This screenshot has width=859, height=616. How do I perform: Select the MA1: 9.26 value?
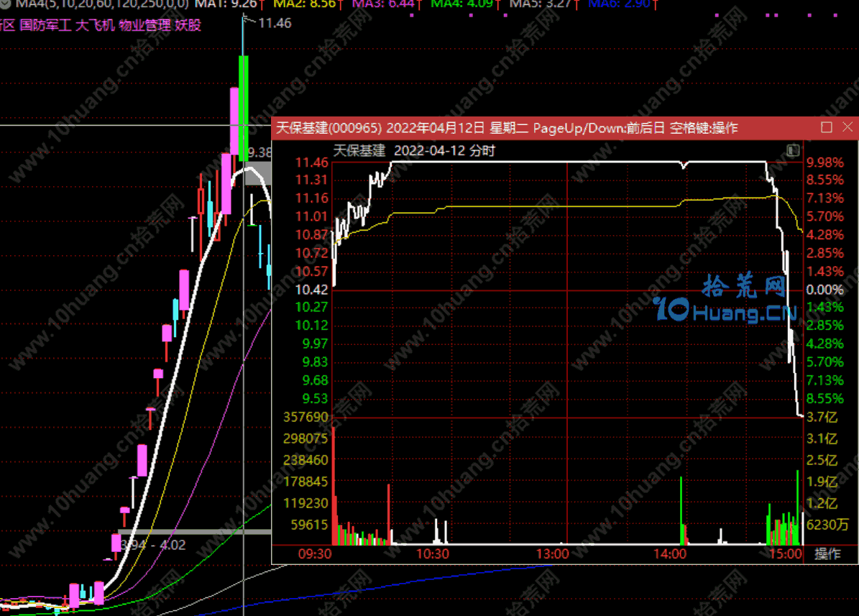point(227,4)
